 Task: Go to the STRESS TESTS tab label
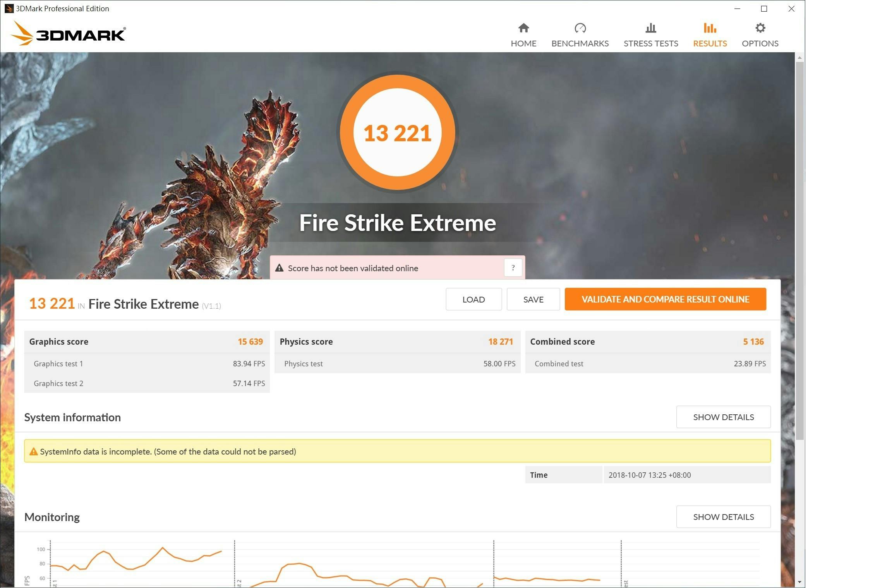click(650, 43)
